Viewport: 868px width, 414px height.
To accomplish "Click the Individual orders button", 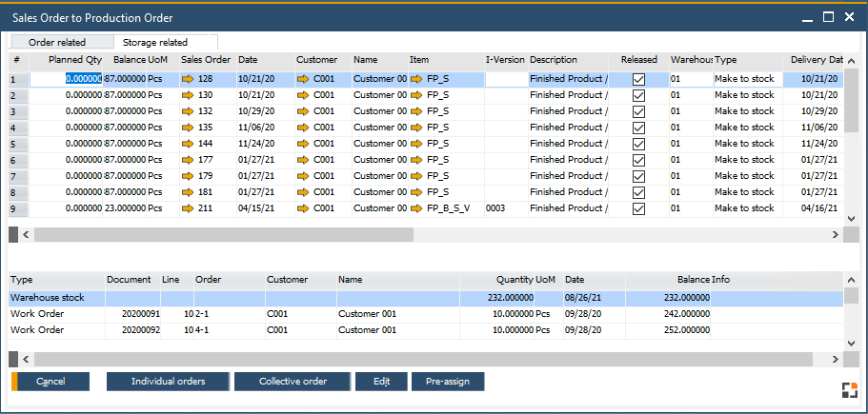I will tap(168, 382).
